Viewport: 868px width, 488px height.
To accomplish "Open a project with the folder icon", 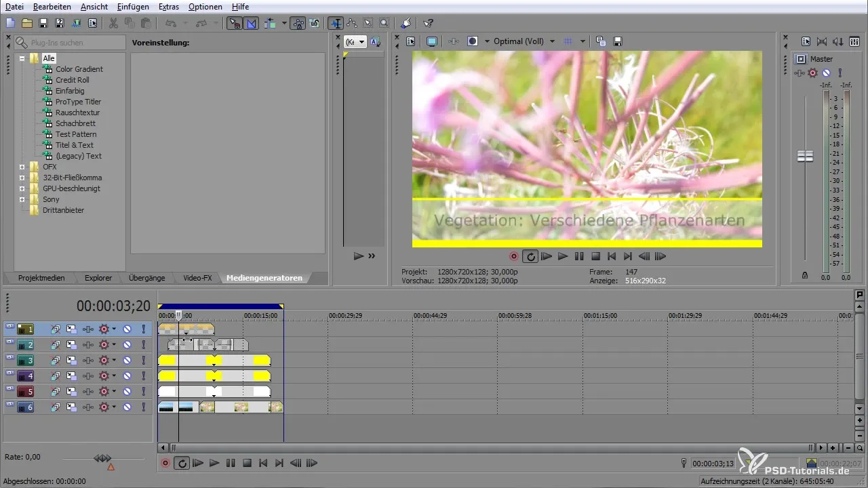I will (26, 23).
